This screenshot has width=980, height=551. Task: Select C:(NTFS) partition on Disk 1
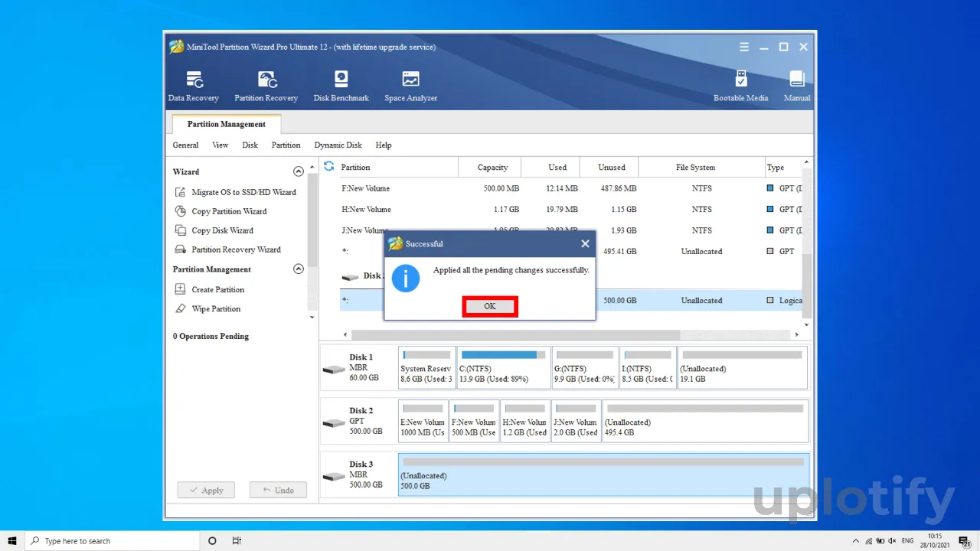[504, 367]
